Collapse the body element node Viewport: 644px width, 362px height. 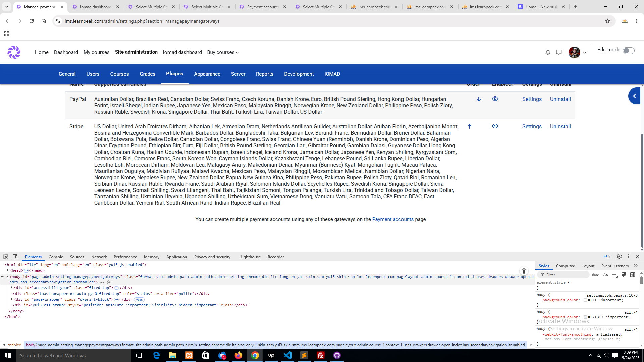click(x=7, y=276)
